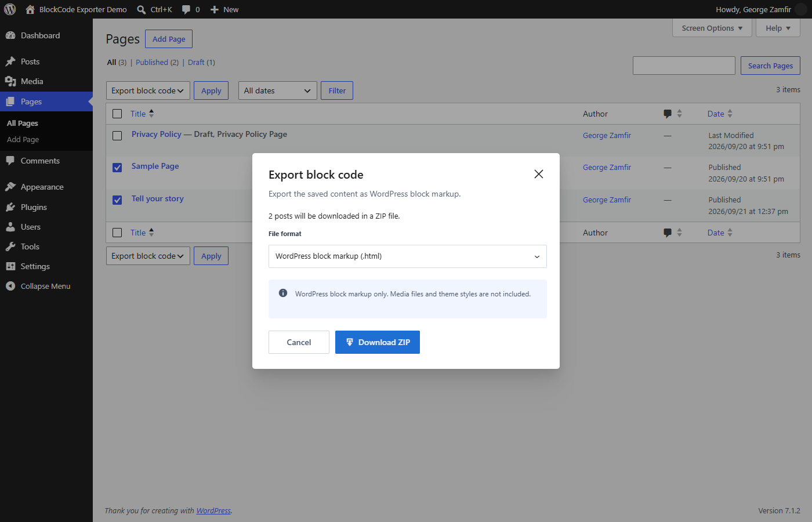
Task: Open the bottom bulk actions dropdown
Action: 148,256
